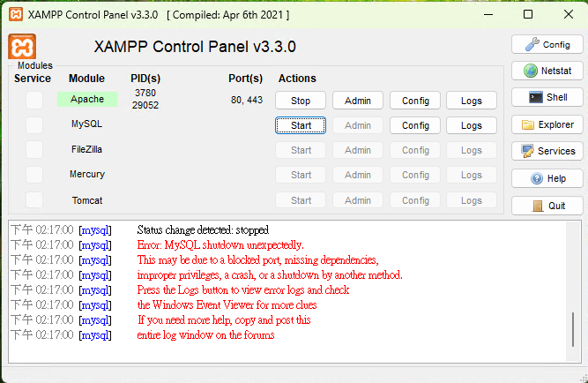Click Apache PID 3780
Screen dimensions: 588x383
click(x=145, y=93)
